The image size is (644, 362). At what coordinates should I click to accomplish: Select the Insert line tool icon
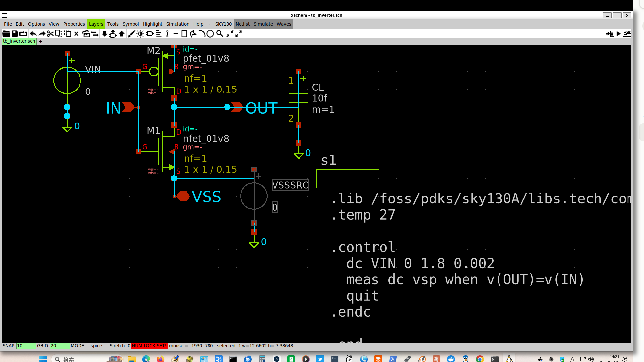176,34
